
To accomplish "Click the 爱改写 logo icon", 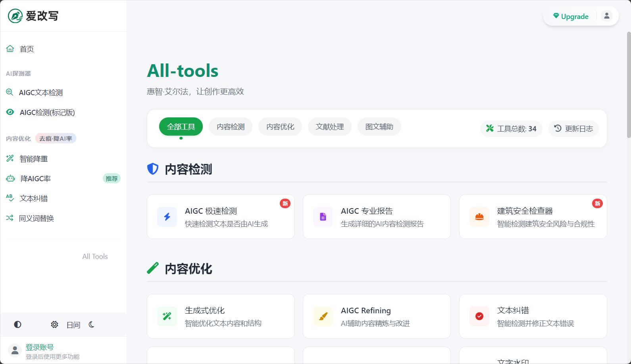I will [15, 16].
